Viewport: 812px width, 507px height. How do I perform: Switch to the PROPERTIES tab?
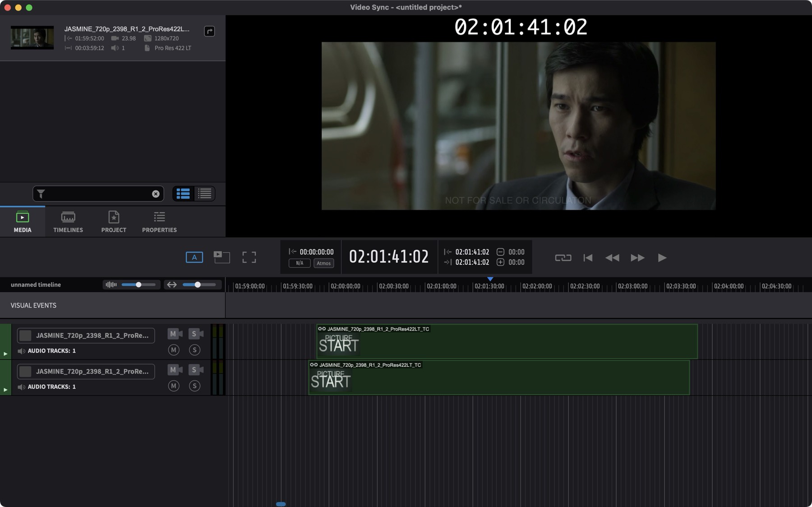(x=159, y=221)
